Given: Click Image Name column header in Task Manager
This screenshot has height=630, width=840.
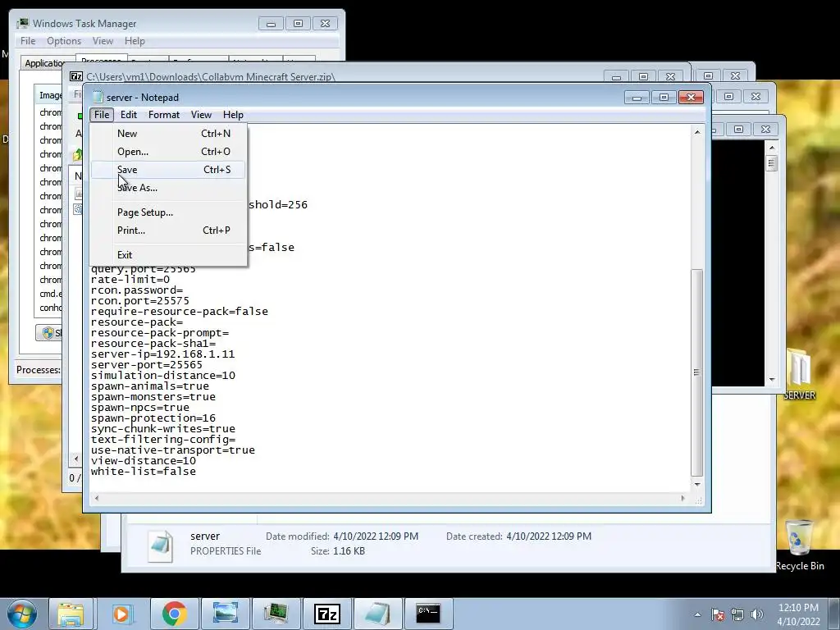Looking at the screenshot, I should point(49,95).
